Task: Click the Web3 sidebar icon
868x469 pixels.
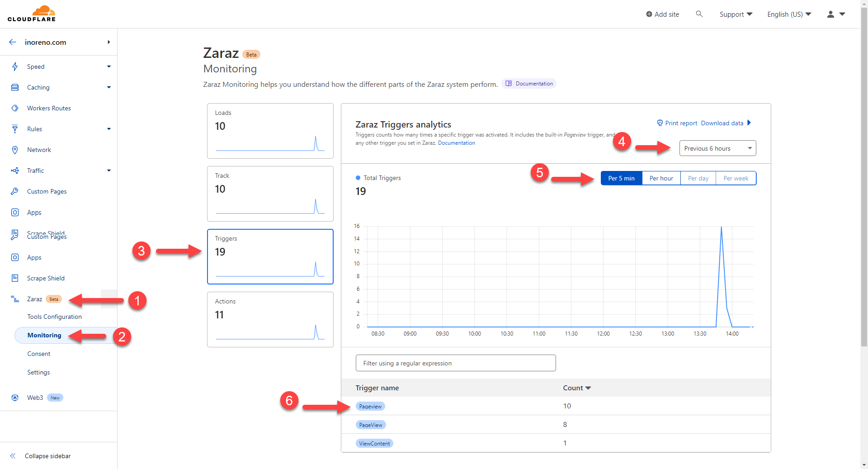Action: (x=15, y=398)
